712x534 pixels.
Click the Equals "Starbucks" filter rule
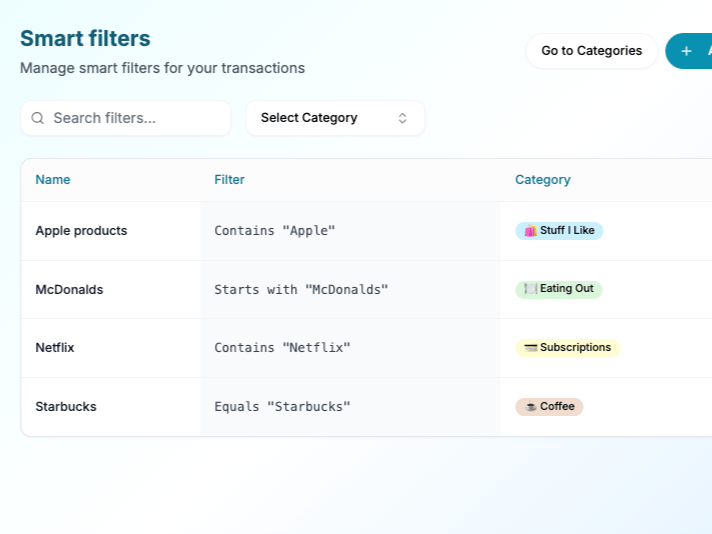(282, 406)
